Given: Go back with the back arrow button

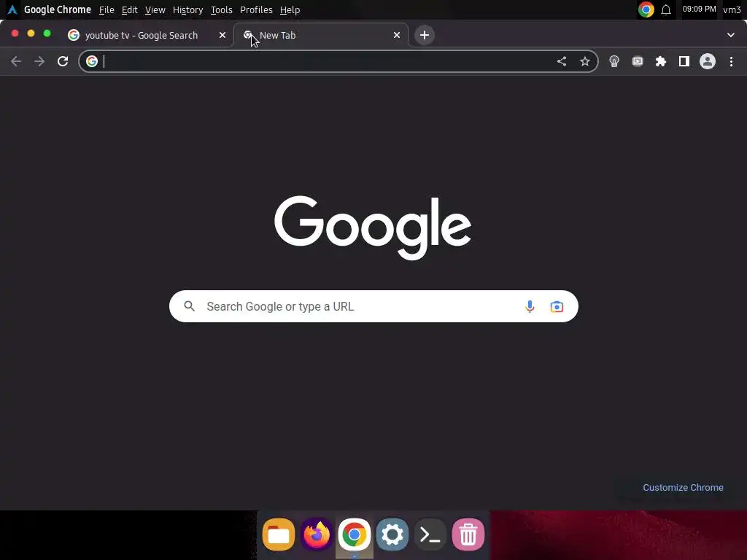Looking at the screenshot, I should tap(16, 61).
